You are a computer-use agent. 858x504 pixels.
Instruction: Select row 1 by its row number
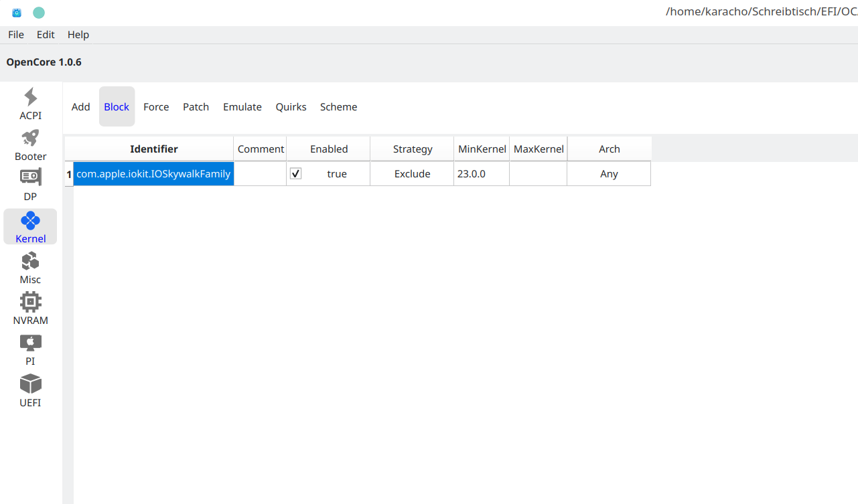point(69,174)
